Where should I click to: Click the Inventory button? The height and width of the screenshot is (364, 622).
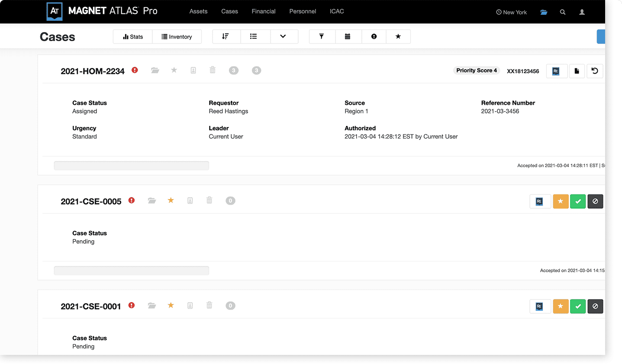(177, 37)
